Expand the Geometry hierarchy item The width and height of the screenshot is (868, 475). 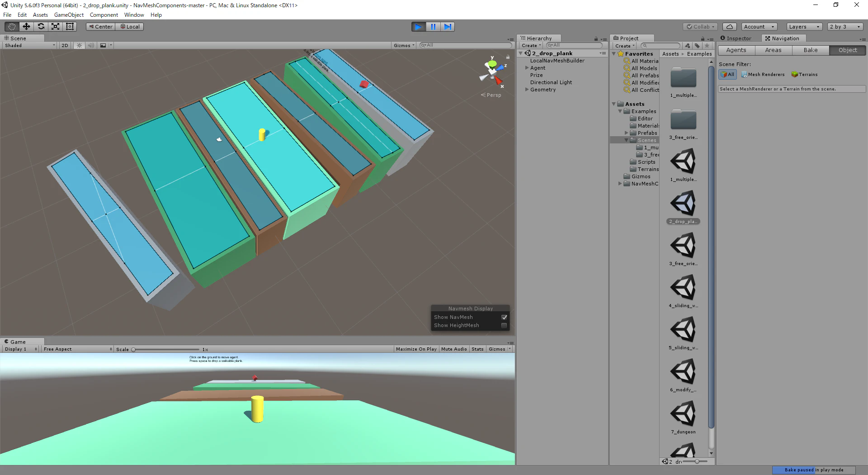tap(527, 90)
